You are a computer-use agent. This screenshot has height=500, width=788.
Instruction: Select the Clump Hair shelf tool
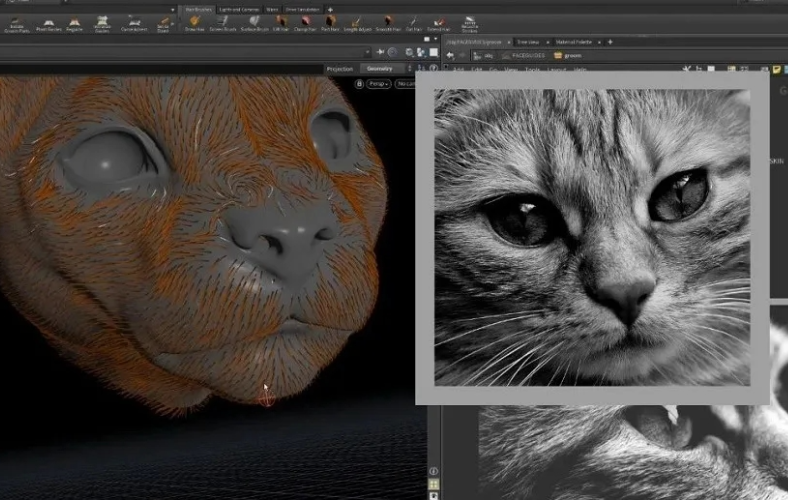305,23
